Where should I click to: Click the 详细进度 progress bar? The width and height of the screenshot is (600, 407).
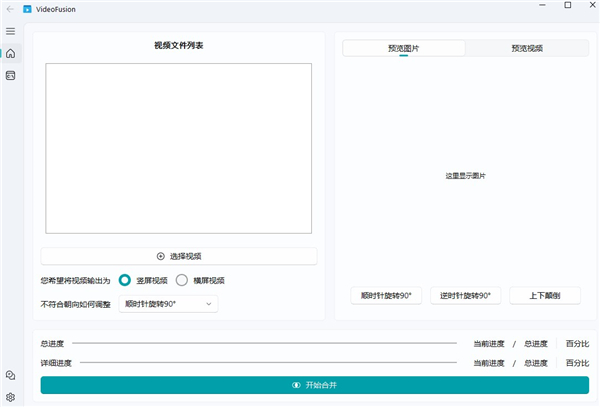click(x=264, y=362)
